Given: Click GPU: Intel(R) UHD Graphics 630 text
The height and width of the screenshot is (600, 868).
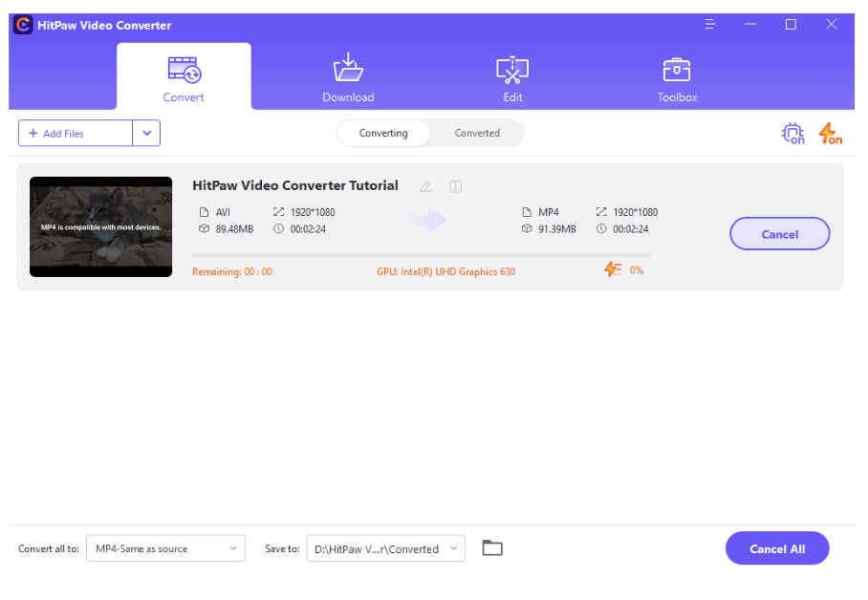Looking at the screenshot, I should 446,271.
